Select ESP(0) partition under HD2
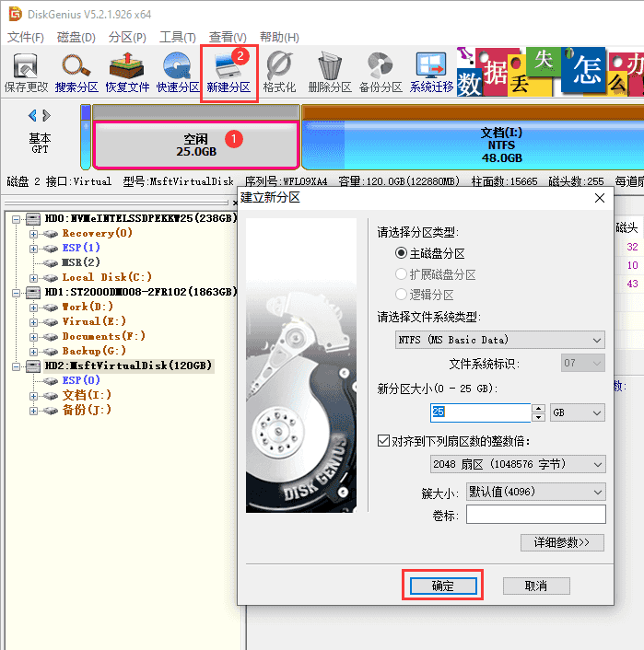The width and height of the screenshot is (644, 650). tap(81, 380)
